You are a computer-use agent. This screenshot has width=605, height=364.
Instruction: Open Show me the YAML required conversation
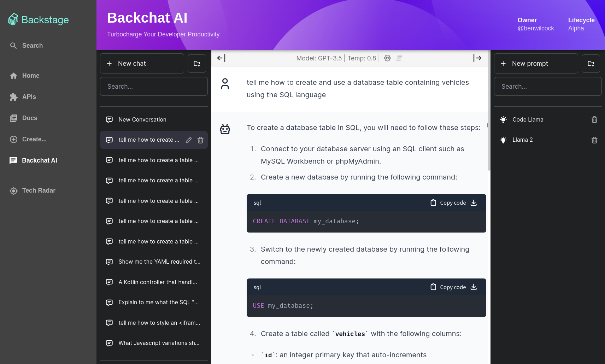click(x=154, y=262)
